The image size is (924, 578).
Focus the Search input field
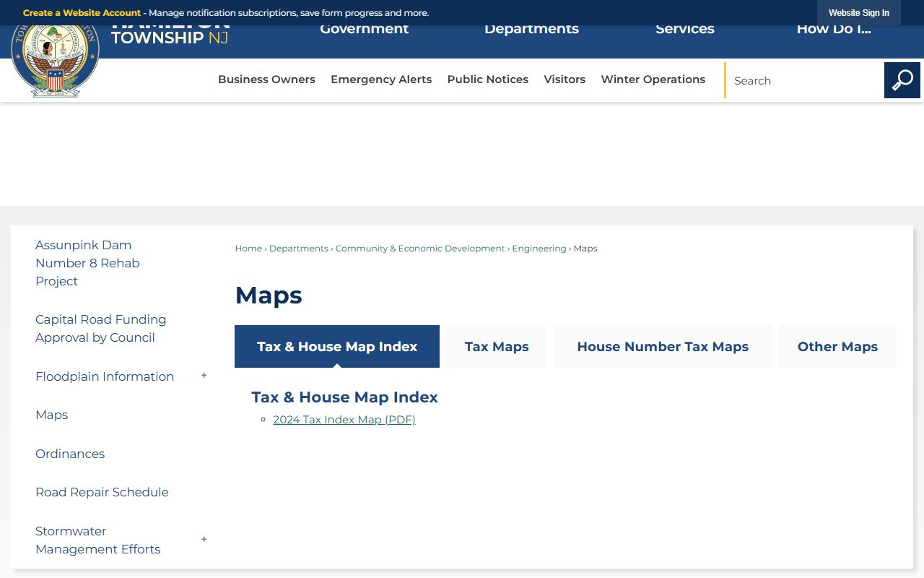point(805,80)
